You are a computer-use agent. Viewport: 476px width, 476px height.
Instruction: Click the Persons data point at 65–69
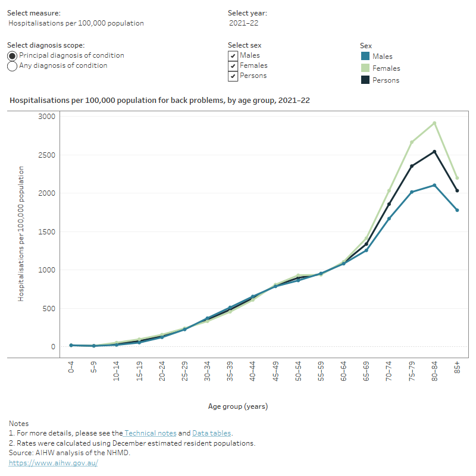coord(367,244)
